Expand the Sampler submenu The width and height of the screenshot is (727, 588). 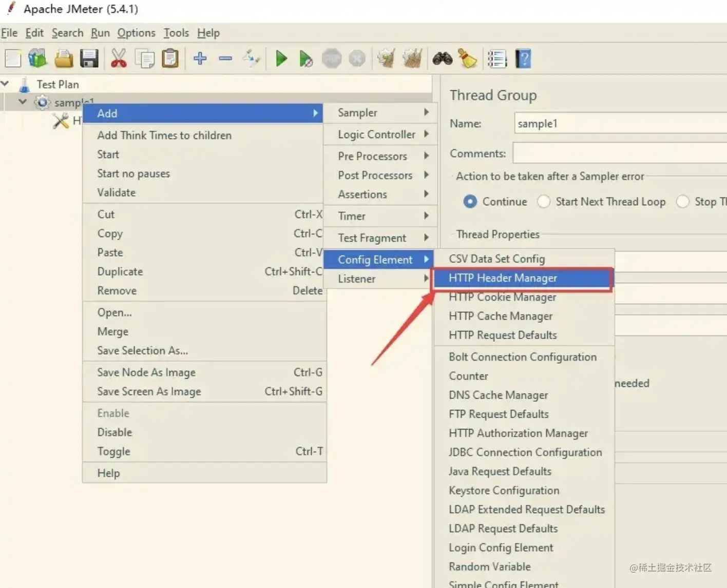(x=380, y=113)
